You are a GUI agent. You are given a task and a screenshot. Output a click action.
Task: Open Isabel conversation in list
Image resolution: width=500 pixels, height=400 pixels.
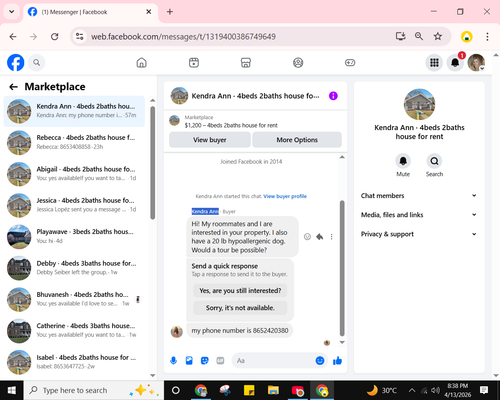point(74,362)
